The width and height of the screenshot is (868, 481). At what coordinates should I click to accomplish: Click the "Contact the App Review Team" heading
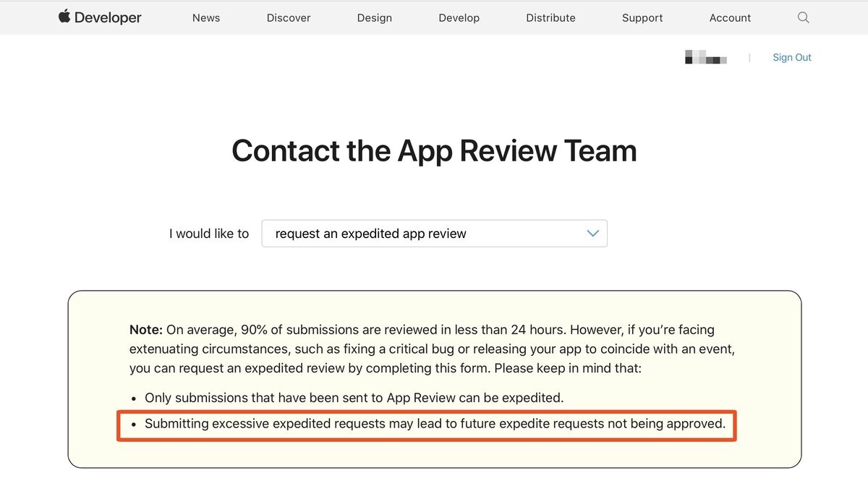point(434,150)
